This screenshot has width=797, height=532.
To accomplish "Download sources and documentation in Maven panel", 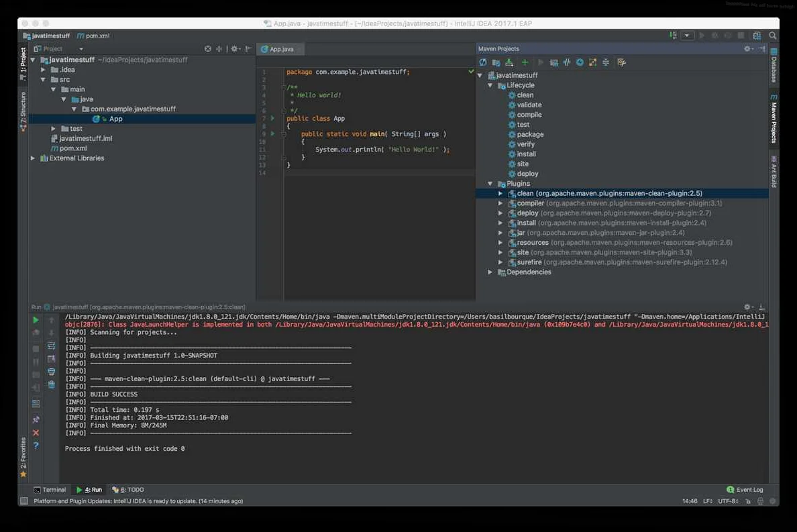I will coord(509,62).
